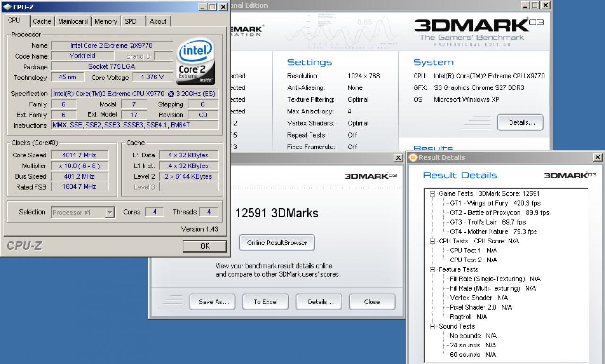Click the Cores count field
605x364 pixels.
(x=155, y=212)
